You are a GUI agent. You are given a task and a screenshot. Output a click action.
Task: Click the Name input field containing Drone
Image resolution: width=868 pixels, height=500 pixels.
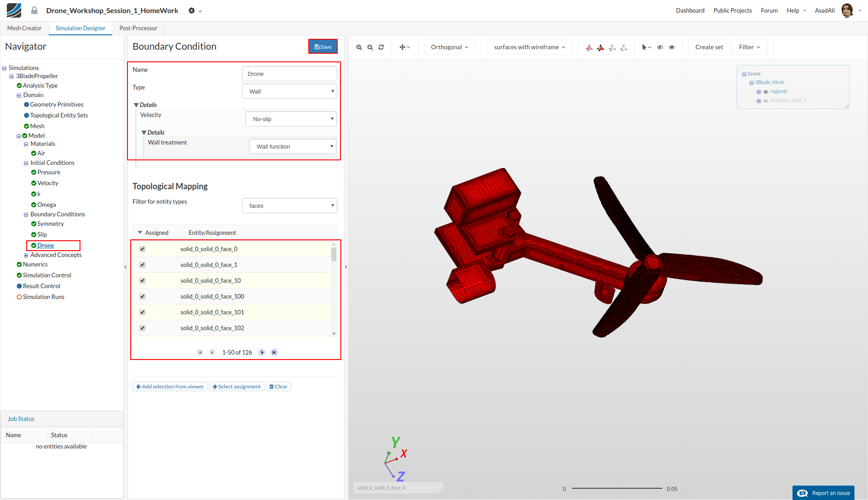tap(289, 74)
